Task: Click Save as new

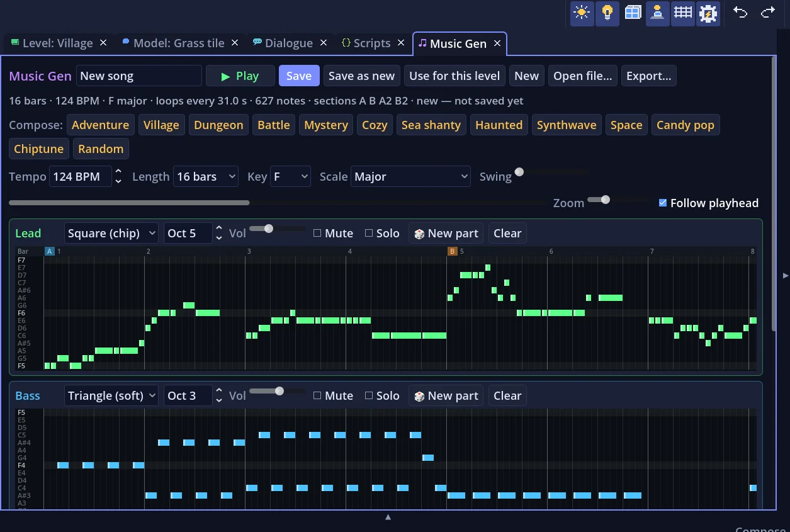Action: coord(362,76)
